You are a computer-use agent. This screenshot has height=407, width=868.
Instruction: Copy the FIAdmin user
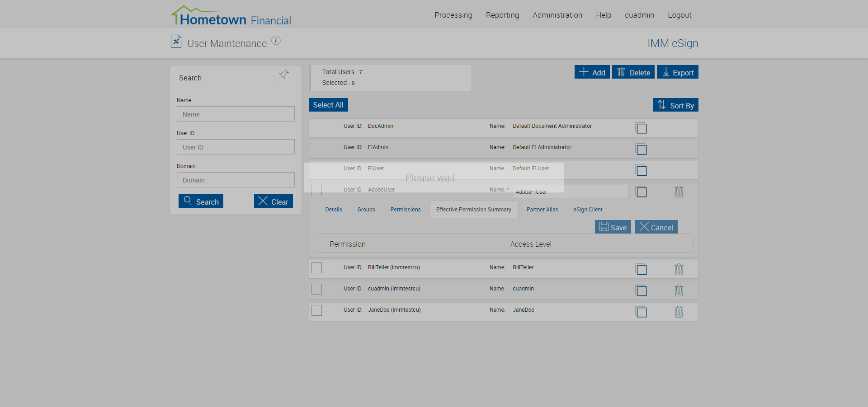click(x=641, y=149)
